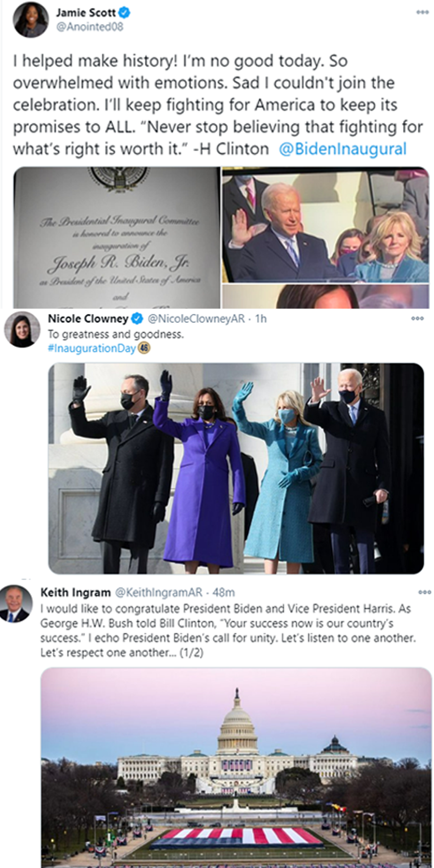Open the #InaugurationDay hashtag
Image resolution: width=434 pixels, height=868 pixels.
coord(92,348)
